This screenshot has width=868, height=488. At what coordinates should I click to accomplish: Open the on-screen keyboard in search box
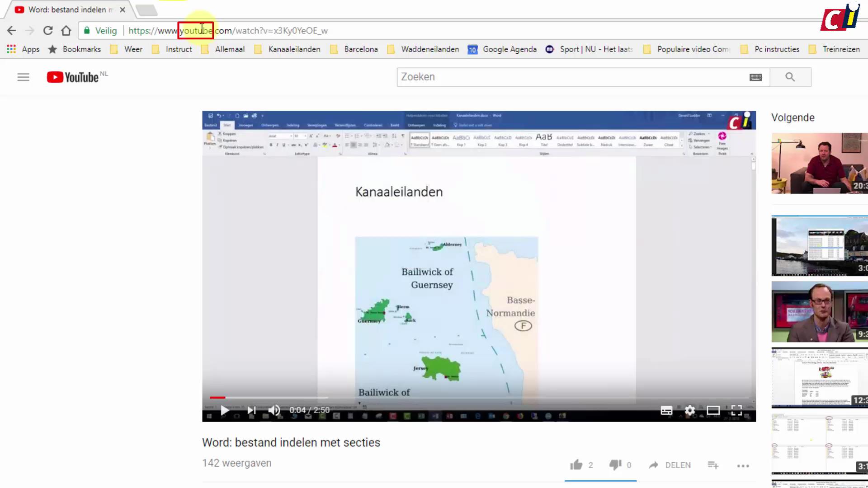coord(756,77)
